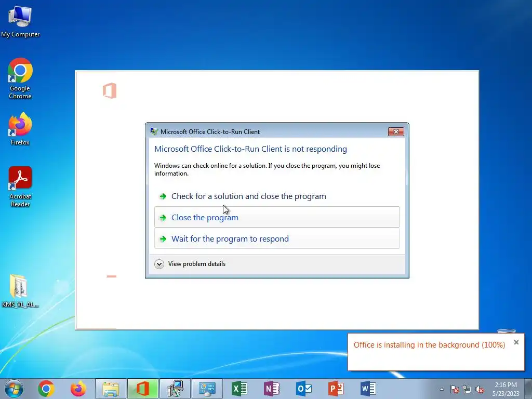Open the Control Panel taskbar item

click(207, 389)
